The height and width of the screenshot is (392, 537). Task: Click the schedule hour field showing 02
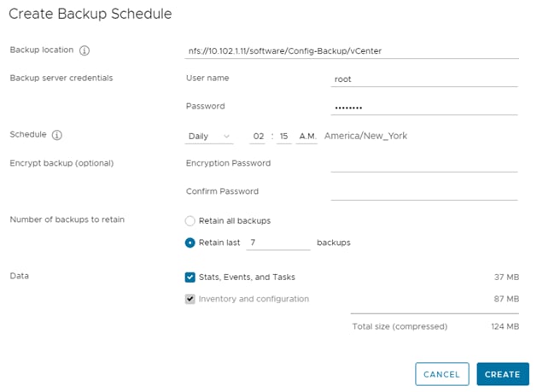(x=258, y=137)
